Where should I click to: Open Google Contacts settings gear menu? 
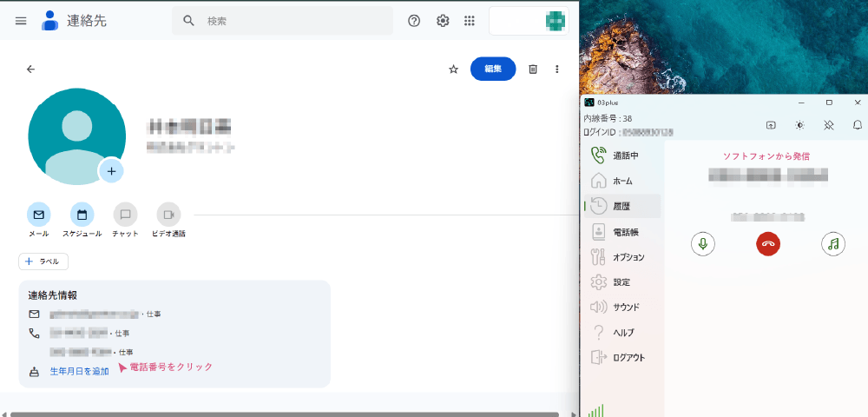tap(443, 21)
